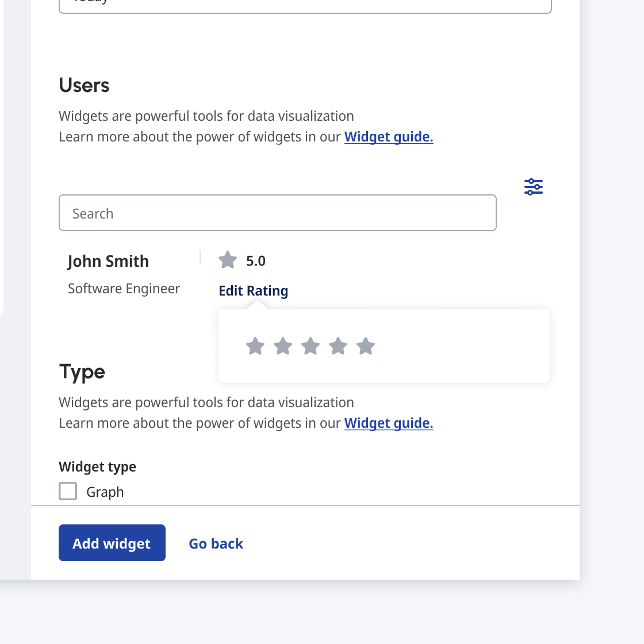Choose the fifth star in rating popup
Viewport: 644px width, 644px height.
click(x=366, y=346)
